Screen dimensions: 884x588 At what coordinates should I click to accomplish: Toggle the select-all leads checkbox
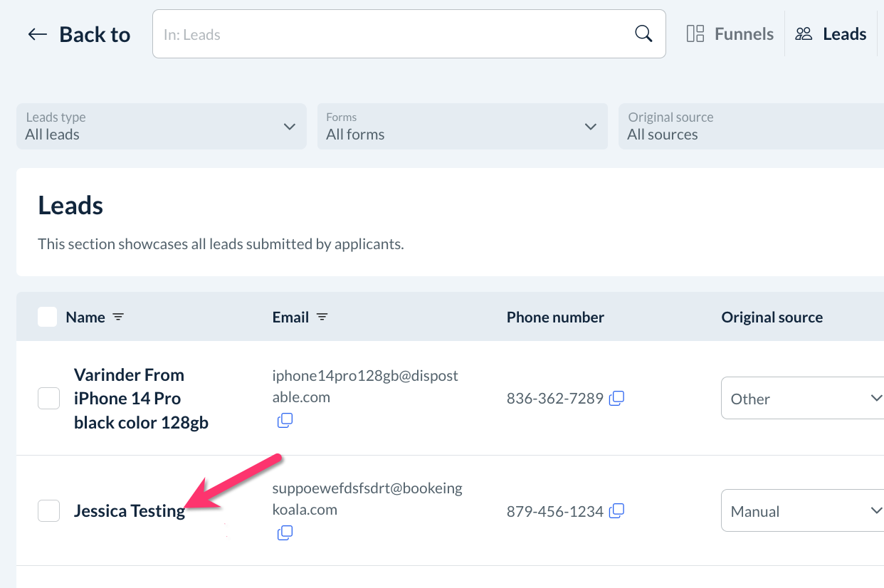[x=48, y=317]
